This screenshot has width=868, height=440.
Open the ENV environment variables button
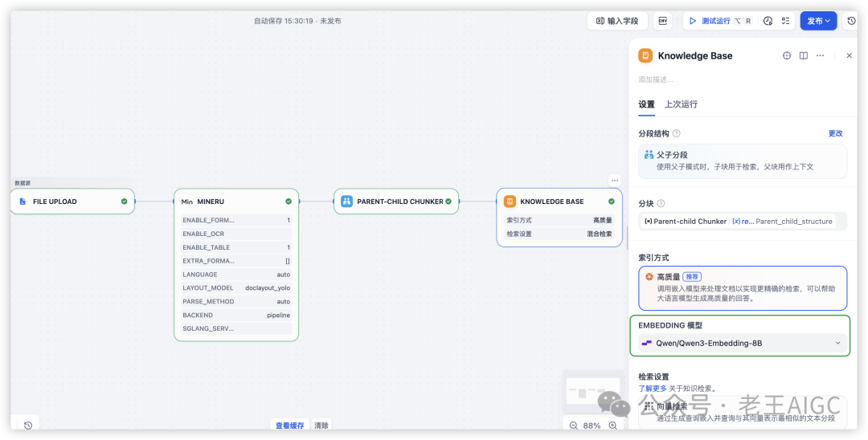pos(662,21)
